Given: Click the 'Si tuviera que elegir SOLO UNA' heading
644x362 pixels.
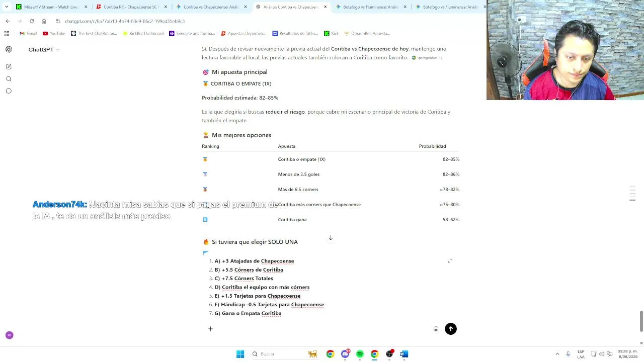Looking at the screenshot, I should point(255,242).
